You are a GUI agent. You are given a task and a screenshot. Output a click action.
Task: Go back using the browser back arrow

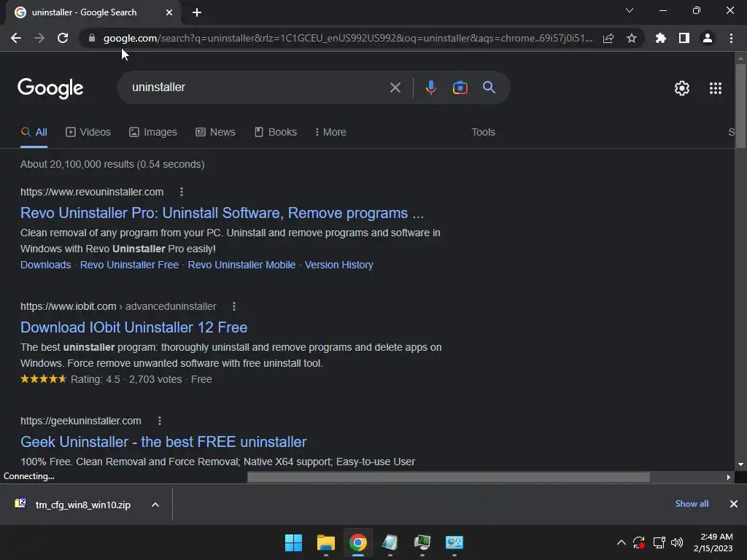(16, 38)
